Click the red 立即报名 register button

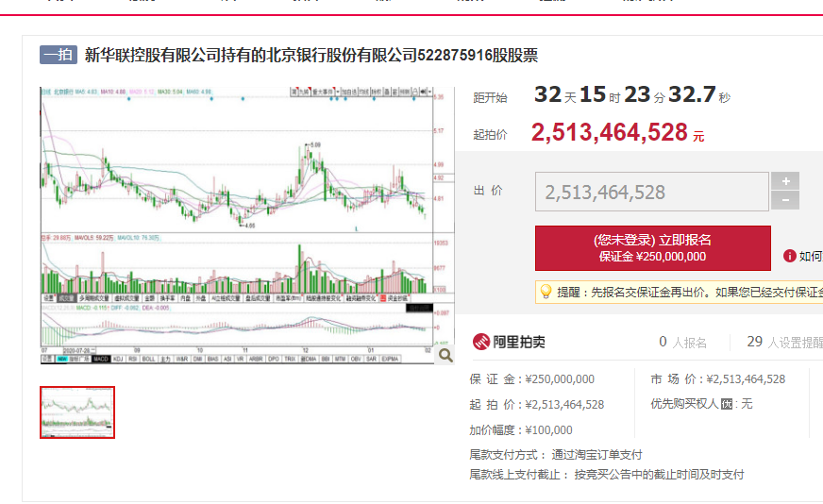(x=652, y=248)
